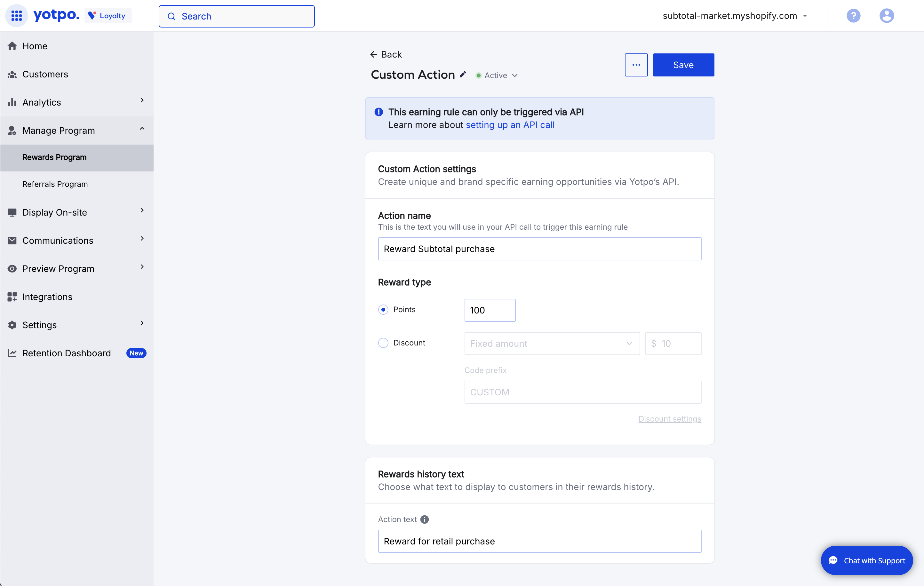Open the three-dots more options button

coord(636,65)
